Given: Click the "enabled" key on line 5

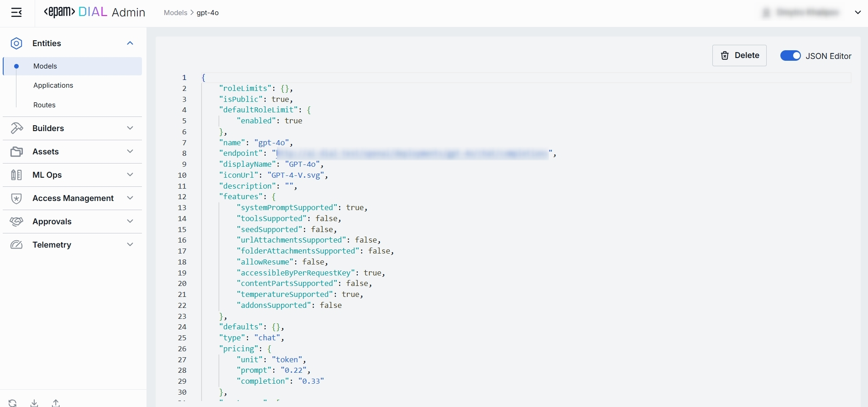Looking at the screenshot, I should pos(256,121).
